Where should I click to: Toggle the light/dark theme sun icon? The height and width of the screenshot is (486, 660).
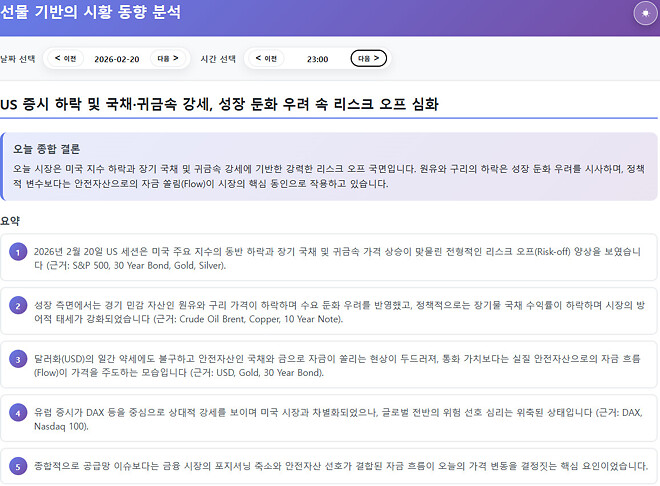click(645, 13)
